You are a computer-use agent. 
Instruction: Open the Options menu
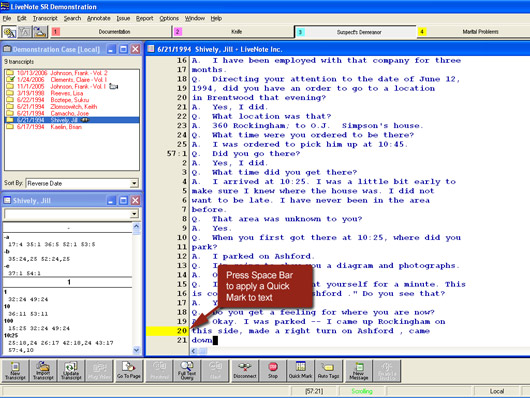(x=169, y=18)
